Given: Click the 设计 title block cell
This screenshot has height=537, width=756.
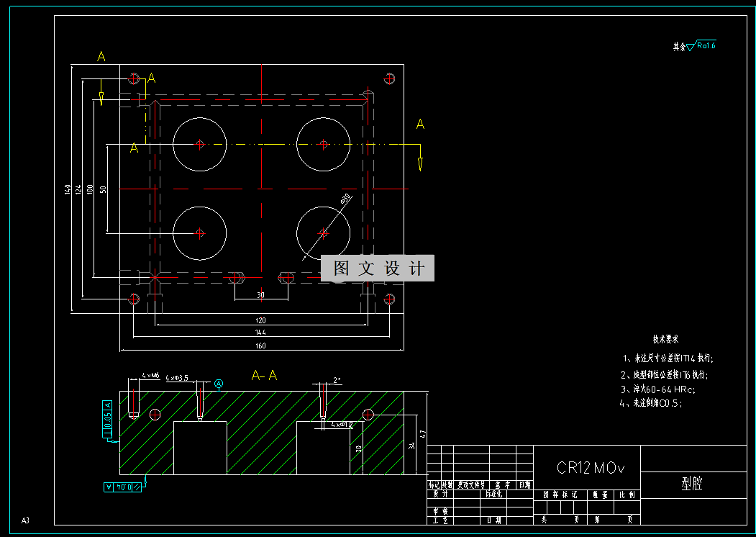Looking at the screenshot, I should tap(440, 494).
